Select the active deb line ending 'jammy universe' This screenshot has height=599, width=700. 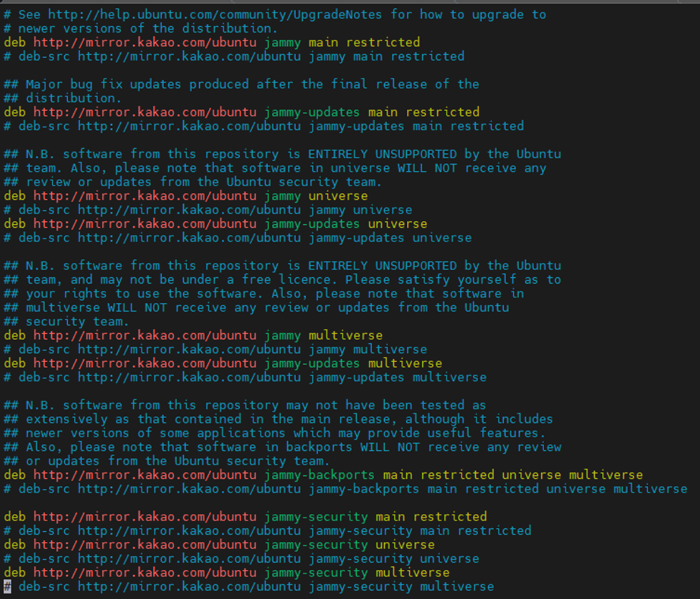[x=186, y=196]
